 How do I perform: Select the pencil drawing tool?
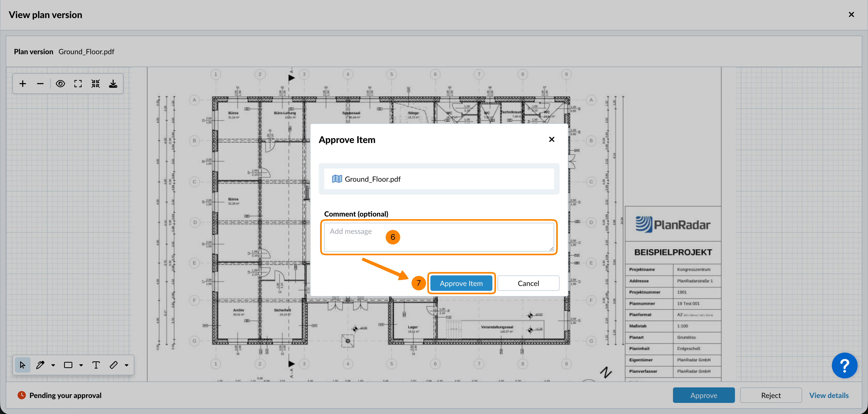coord(40,365)
